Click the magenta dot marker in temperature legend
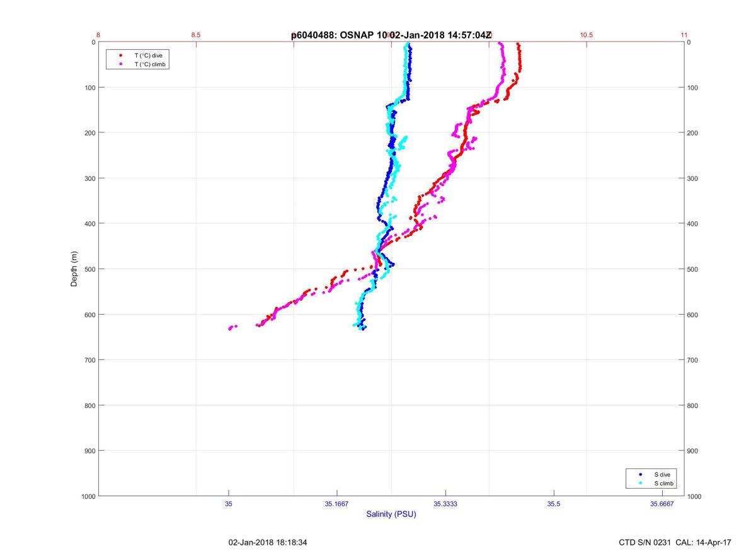This screenshot has height=558, width=756. pyautogui.click(x=120, y=64)
